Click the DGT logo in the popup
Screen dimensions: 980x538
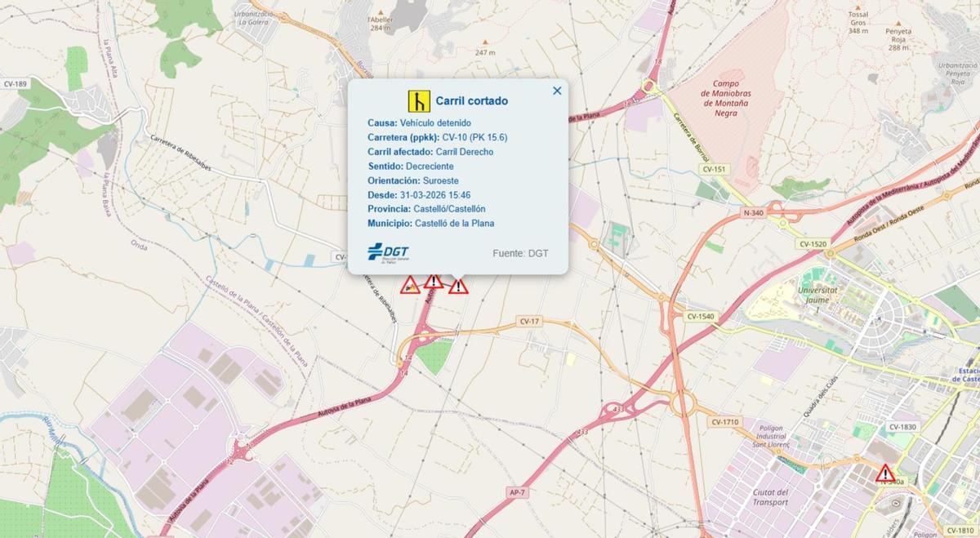tap(388, 252)
